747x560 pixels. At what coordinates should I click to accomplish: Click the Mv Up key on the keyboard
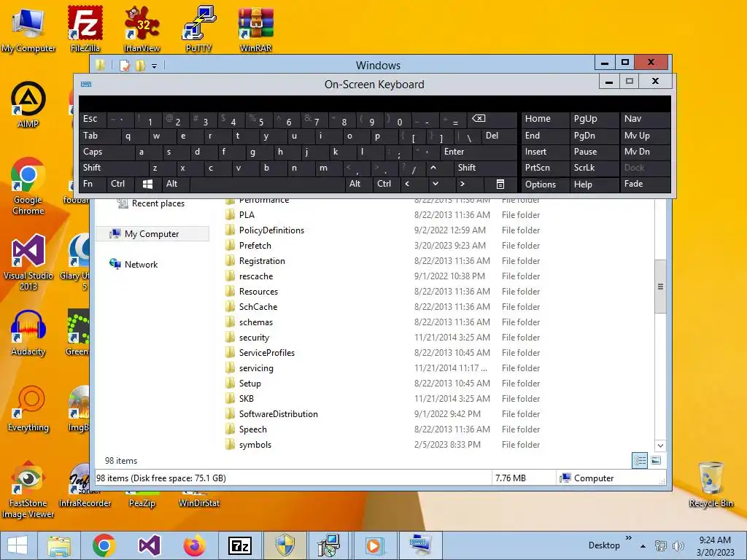click(x=645, y=136)
